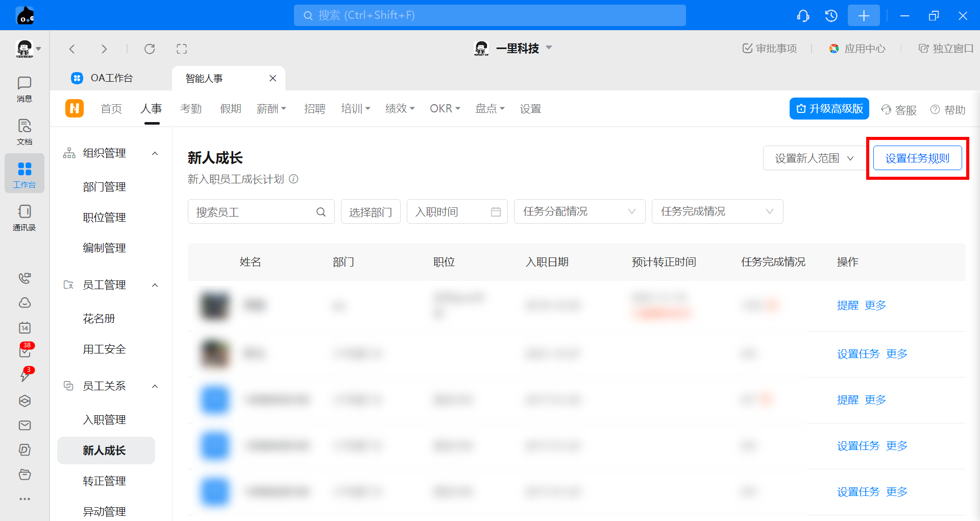
Task: Open the Messages (消息) sidebar icon
Action: click(x=24, y=89)
